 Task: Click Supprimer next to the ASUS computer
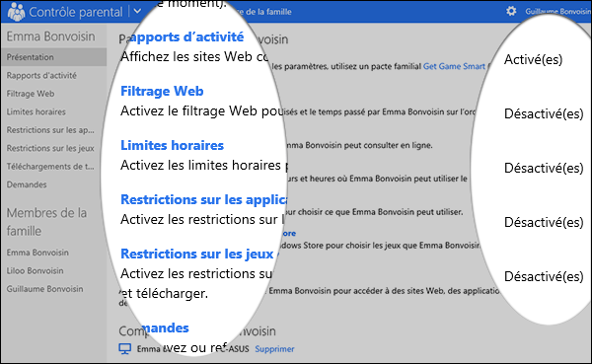[x=274, y=349]
